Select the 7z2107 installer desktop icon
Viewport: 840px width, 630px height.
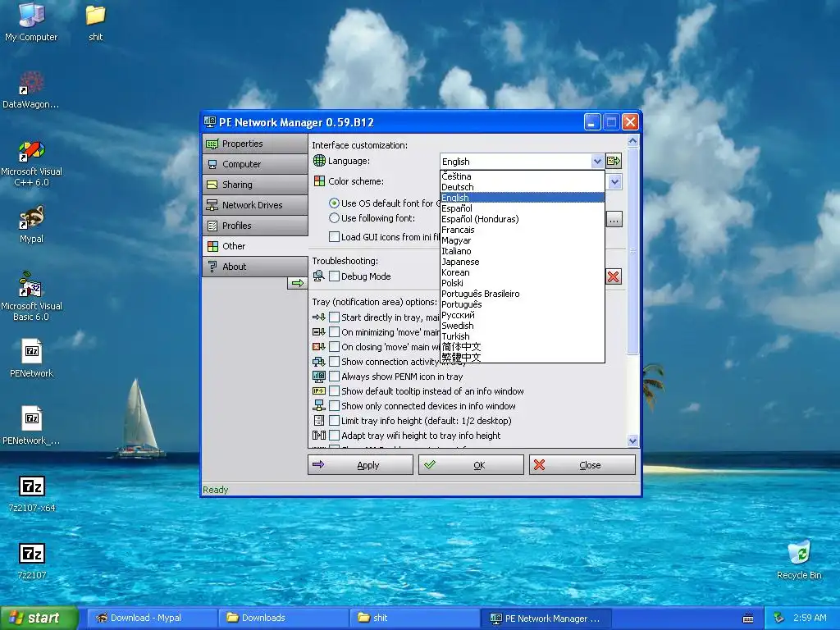(x=32, y=561)
